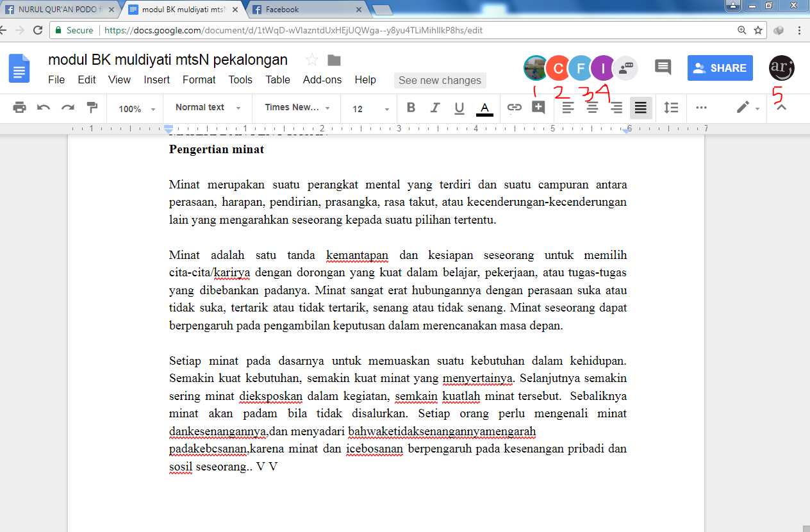
Task: Click the address bar URL
Action: (x=293, y=30)
